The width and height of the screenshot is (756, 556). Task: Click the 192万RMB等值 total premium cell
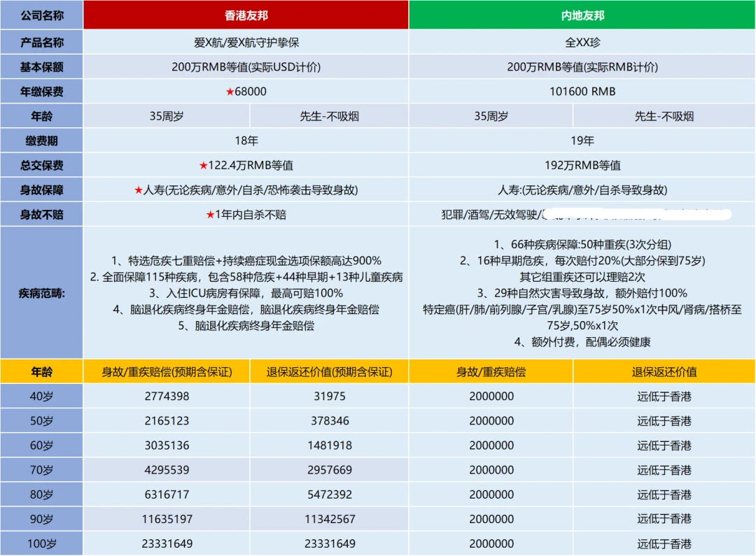pyautogui.click(x=582, y=166)
